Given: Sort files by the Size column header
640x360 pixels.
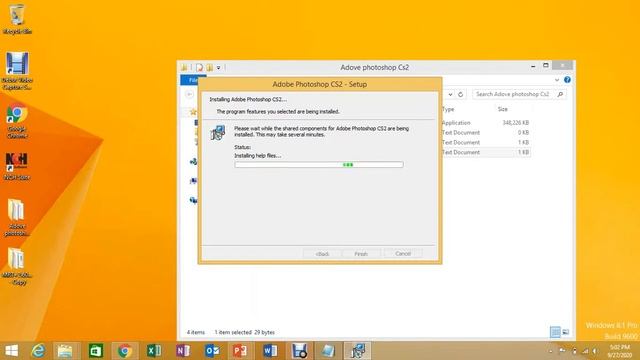Looking at the screenshot, I should 503,109.
